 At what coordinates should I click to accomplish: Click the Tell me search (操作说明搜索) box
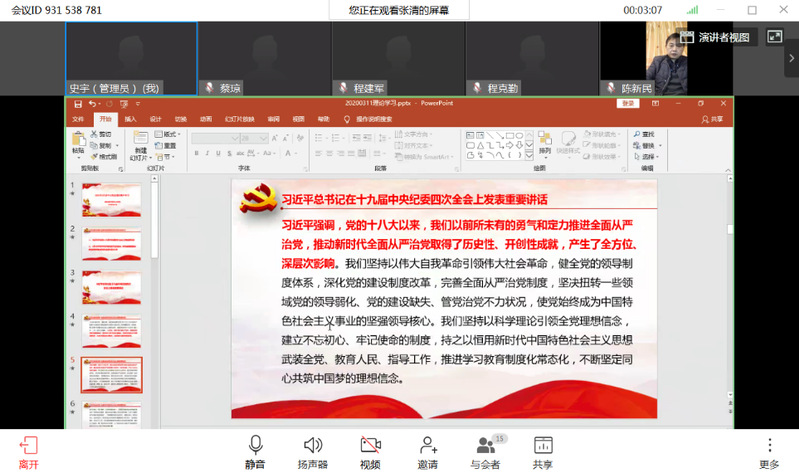pyautogui.click(x=374, y=119)
